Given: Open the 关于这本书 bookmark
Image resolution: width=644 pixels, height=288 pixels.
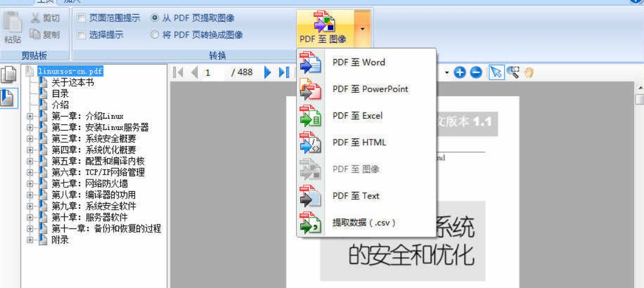Looking at the screenshot, I should [73, 83].
